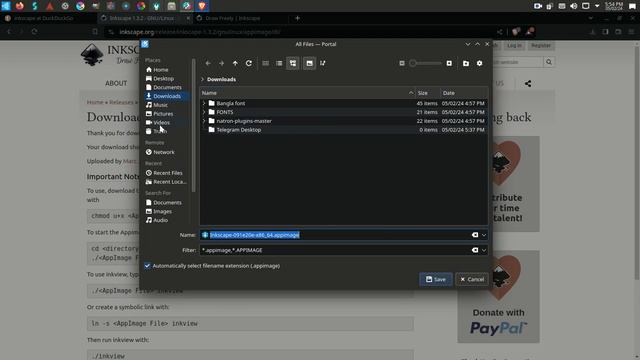Open Network under Remote
Viewport: 640px width, 360px height.
coord(160,152)
